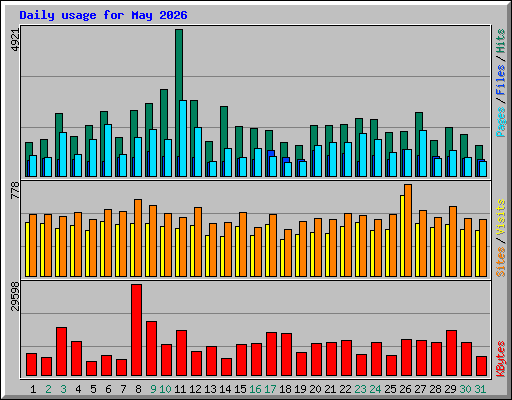Click the Pages legend label
The height and width of the screenshot is (400, 512).
501,122
